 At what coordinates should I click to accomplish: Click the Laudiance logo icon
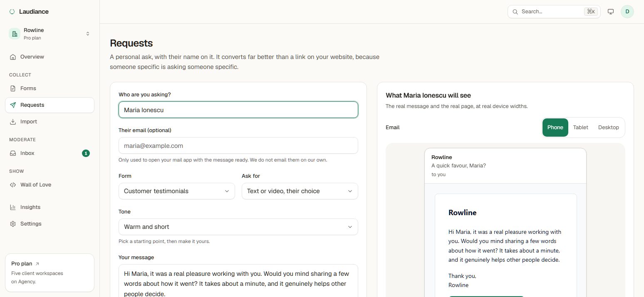[12, 12]
